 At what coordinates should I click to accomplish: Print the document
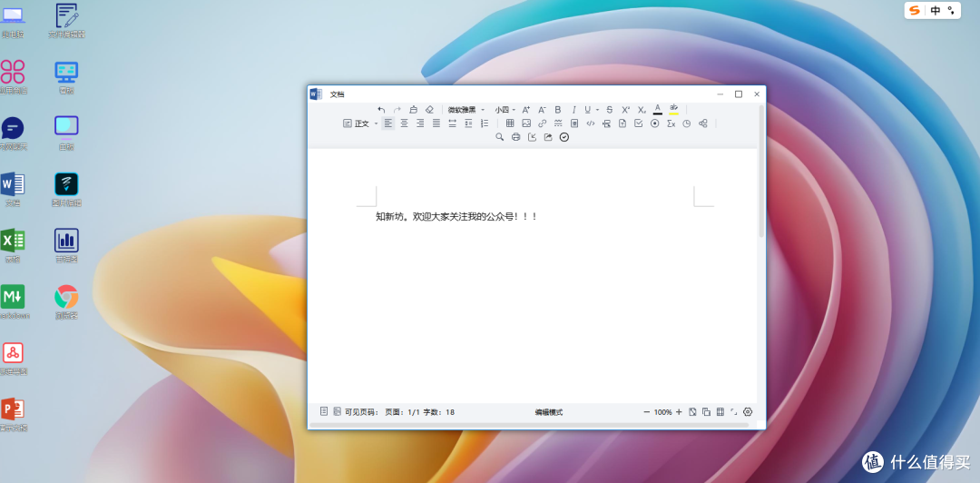(515, 137)
